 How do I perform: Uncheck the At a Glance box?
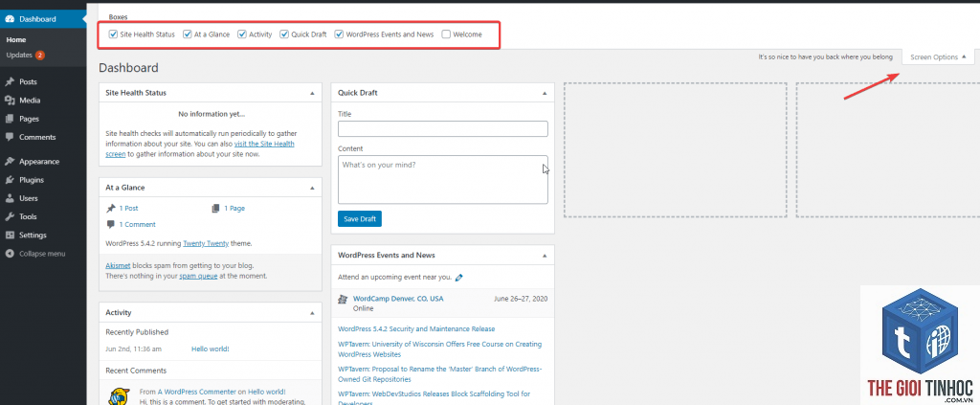[x=187, y=34]
